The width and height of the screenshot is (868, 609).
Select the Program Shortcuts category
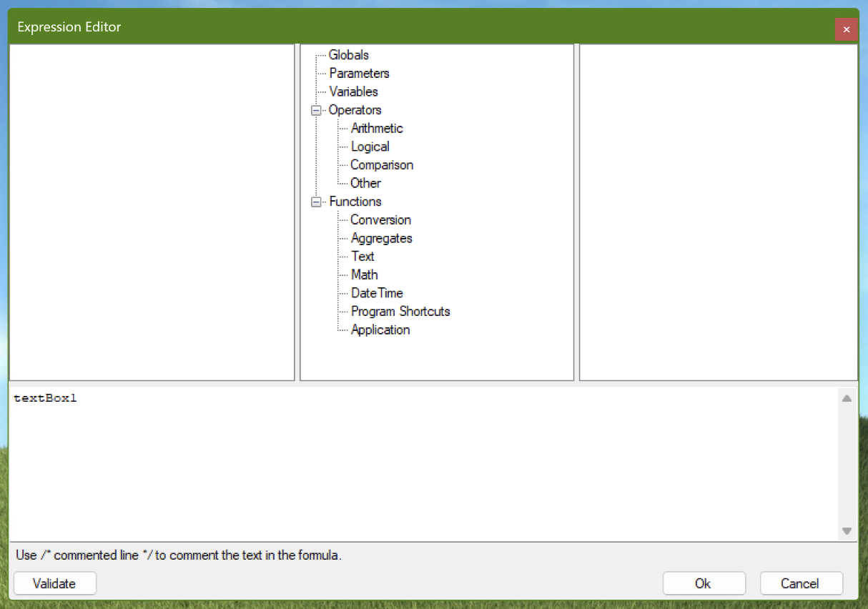400,311
